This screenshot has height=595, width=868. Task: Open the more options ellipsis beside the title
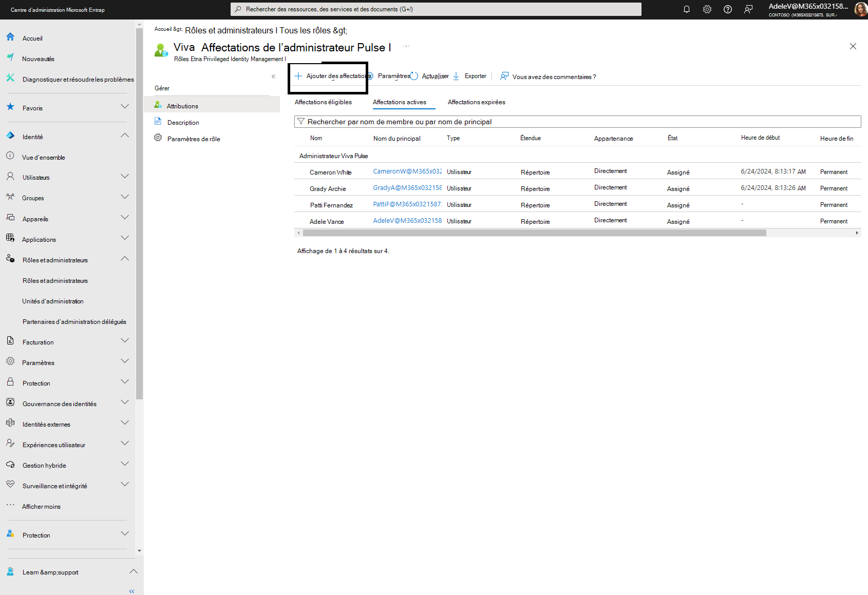pyautogui.click(x=406, y=46)
